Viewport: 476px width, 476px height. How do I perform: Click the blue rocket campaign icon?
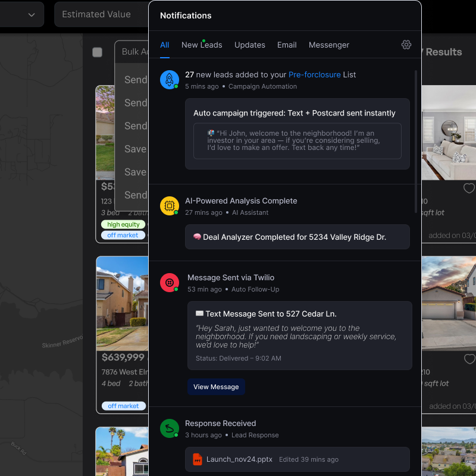click(170, 80)
